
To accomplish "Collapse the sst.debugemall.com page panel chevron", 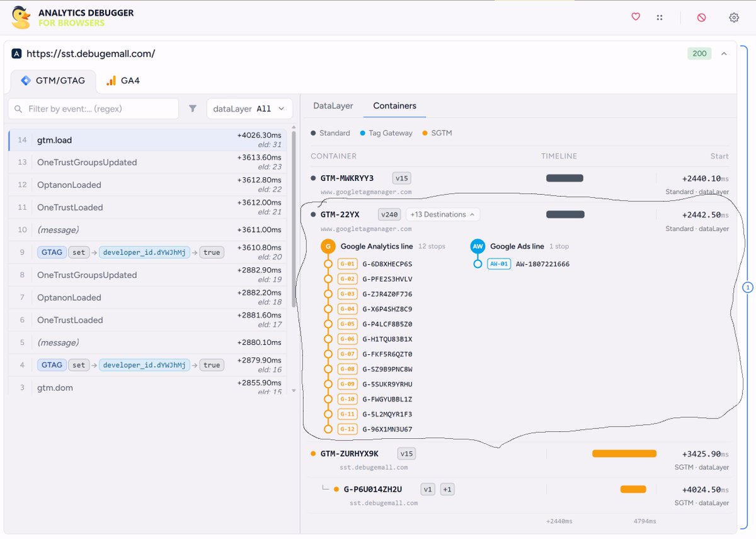I will 724,54.
